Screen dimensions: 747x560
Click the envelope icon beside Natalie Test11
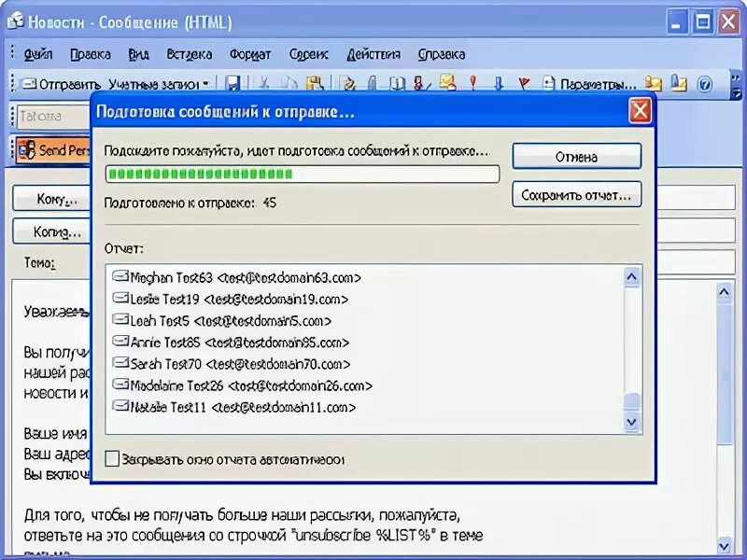pyautogui.click(x=120, y=406)
